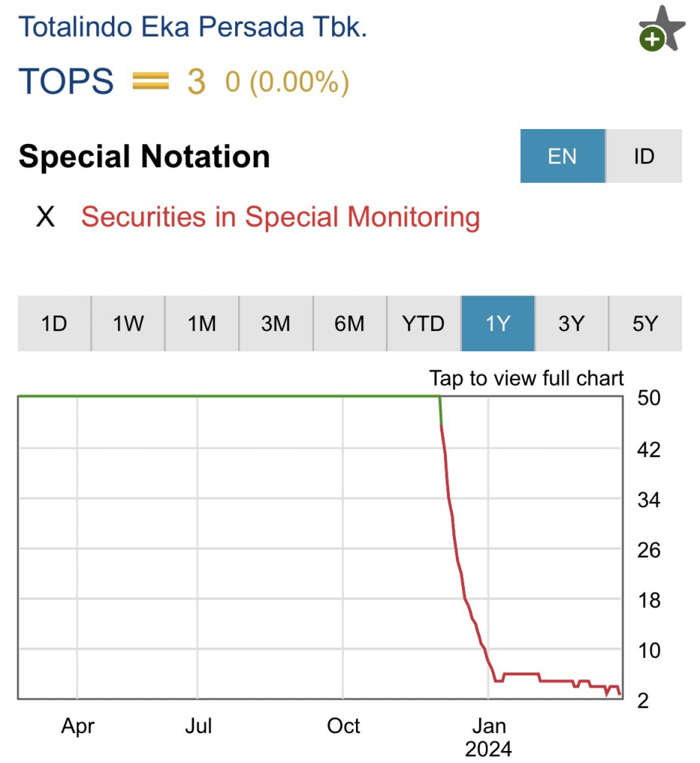This screenshot has width=700, height=763.
Task: Select the 1W chart range
Action: coord(128,324)
